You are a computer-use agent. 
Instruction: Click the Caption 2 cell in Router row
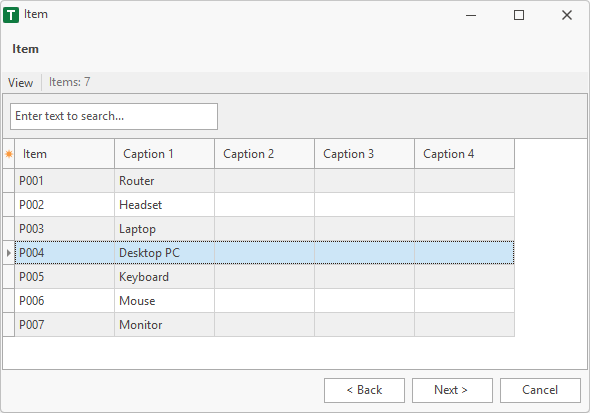tap(265, 181)
